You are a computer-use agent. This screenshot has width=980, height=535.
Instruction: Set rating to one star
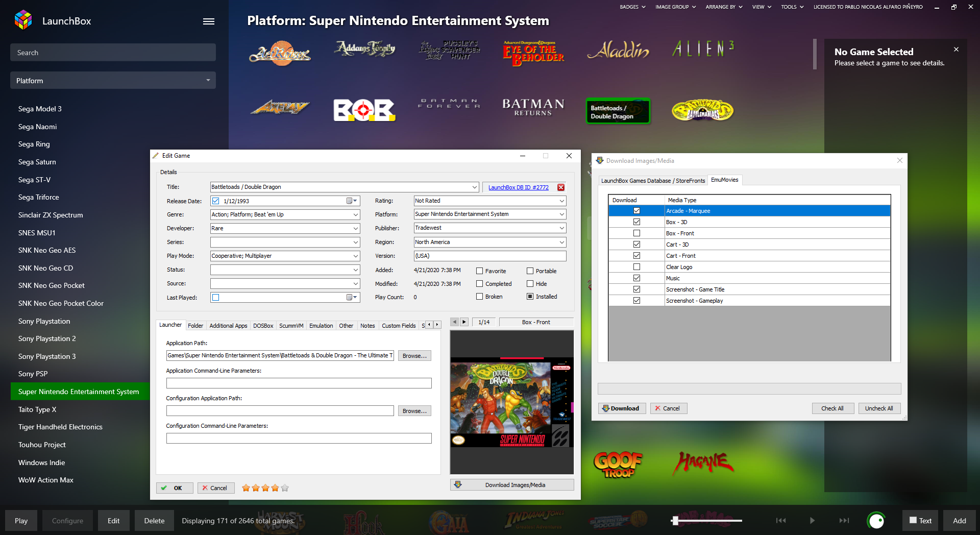(246, 488)
